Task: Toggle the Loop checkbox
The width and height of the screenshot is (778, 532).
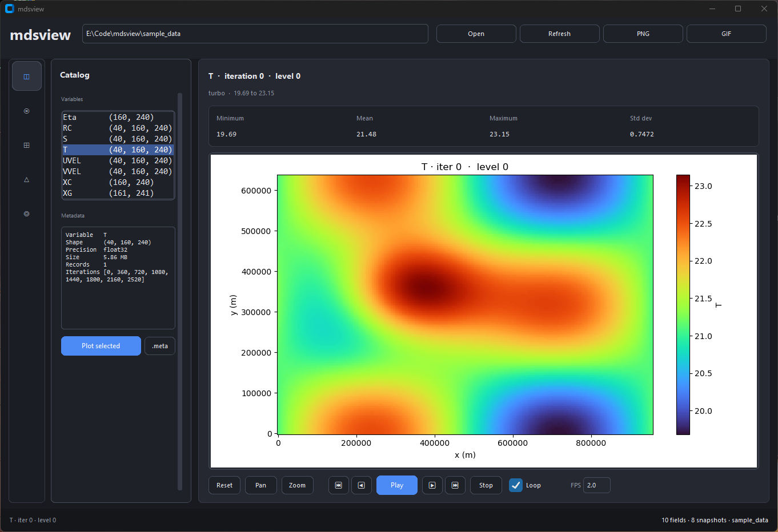Action: [516, 485]
